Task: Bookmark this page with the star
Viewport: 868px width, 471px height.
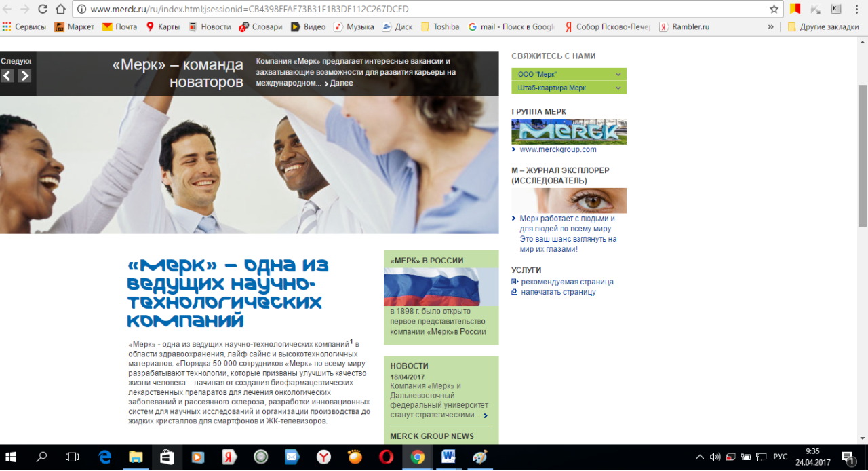Action: [774, 10]
